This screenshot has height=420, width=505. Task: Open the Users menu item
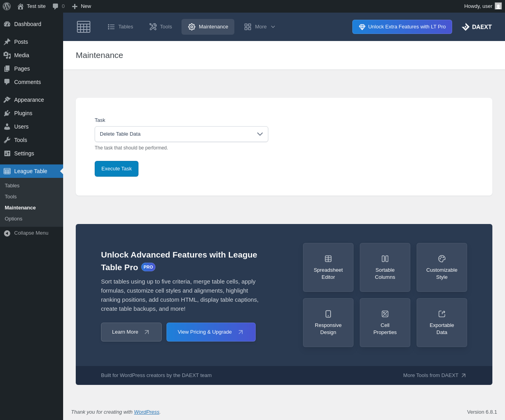click(x=32, y=127)
